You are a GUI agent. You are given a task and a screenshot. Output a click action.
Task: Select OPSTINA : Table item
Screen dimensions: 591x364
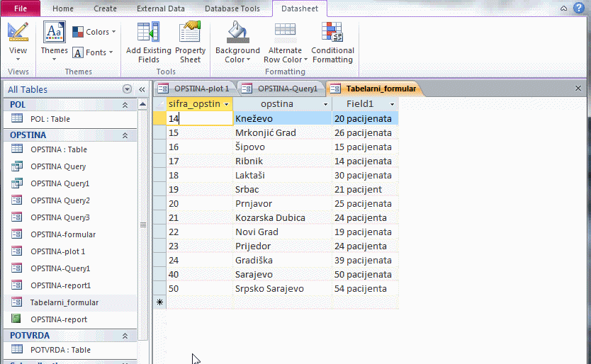pyautogui.click(x=70, y=149)
